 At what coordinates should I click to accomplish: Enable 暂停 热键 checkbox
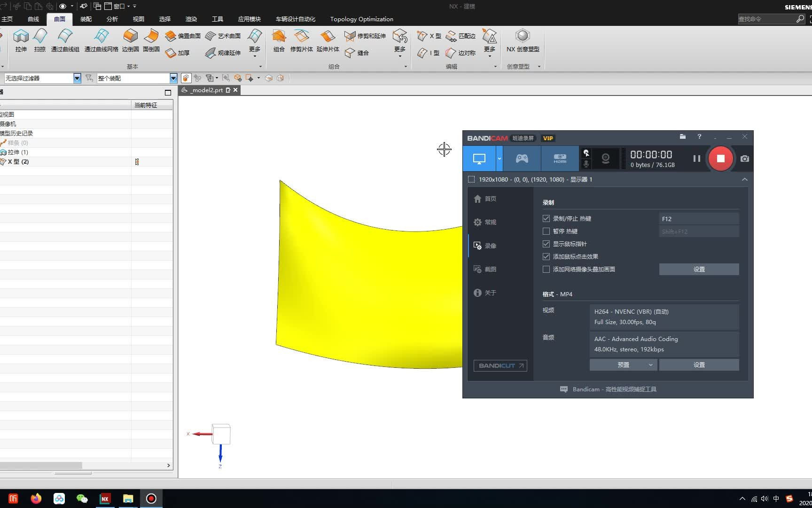546,231
